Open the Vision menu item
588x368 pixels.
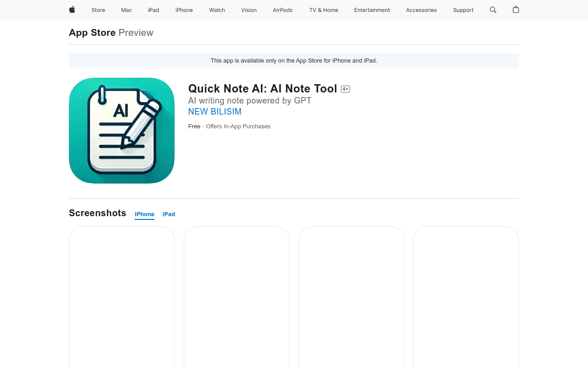pyautogui.click(x=249, y=10)
